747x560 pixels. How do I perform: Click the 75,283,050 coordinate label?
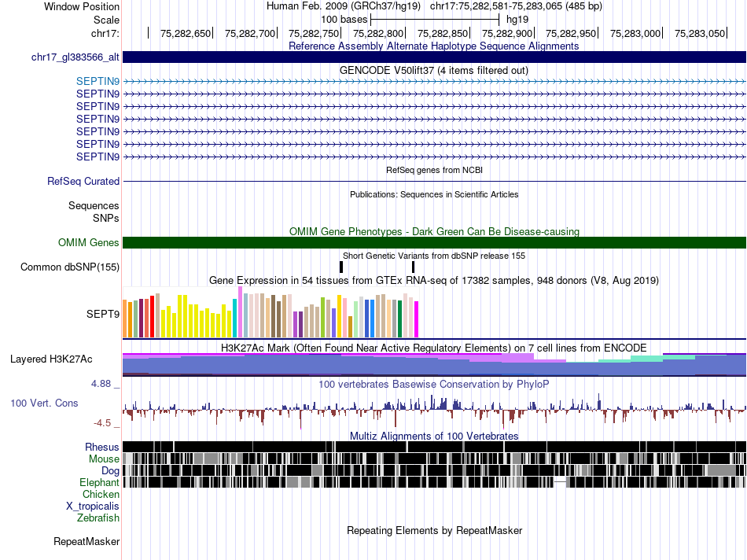point(699,33)
